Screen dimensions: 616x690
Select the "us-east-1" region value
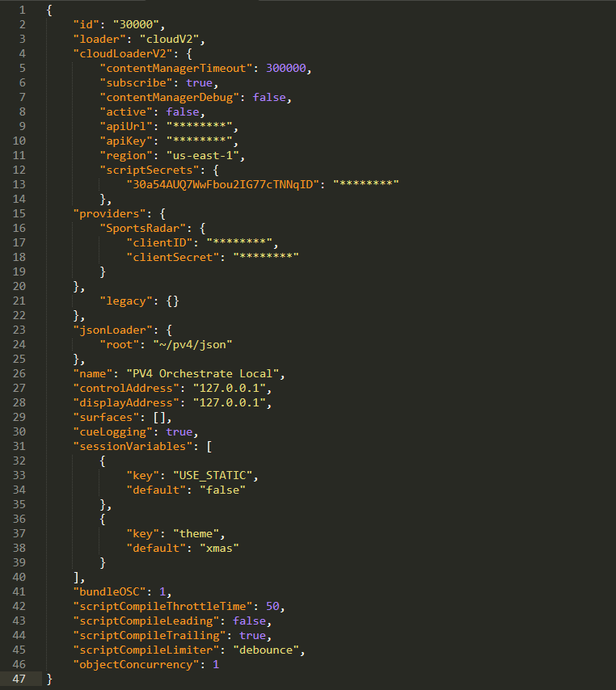tap(203, 155)
